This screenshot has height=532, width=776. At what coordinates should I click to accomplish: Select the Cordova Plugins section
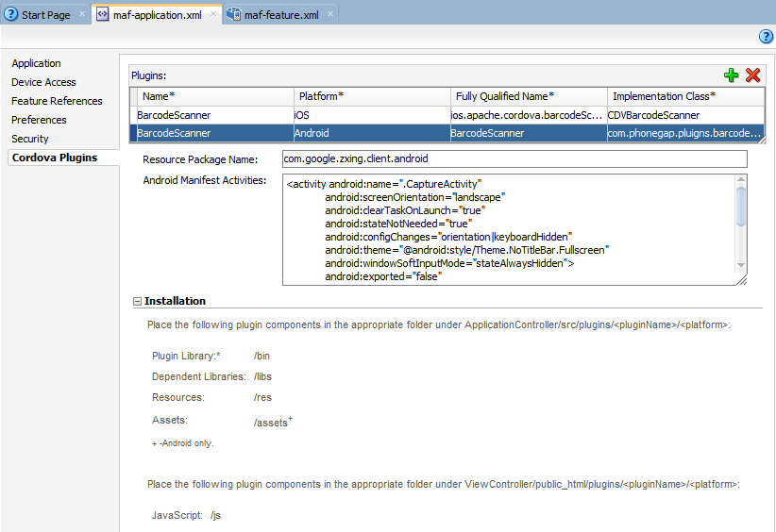tap(55, 158)
